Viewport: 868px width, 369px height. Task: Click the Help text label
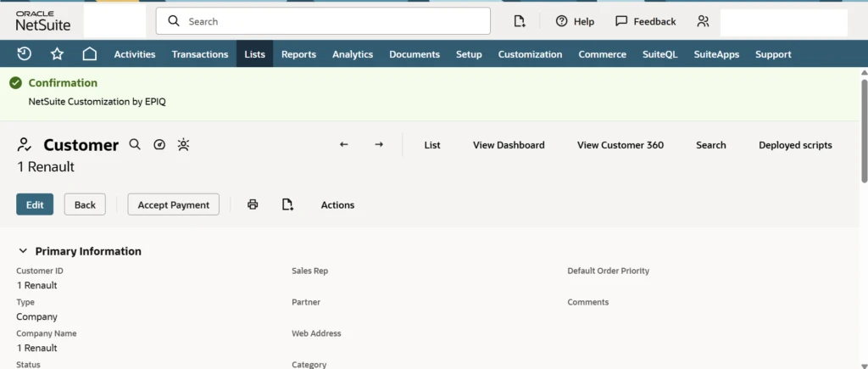(584, 21)
